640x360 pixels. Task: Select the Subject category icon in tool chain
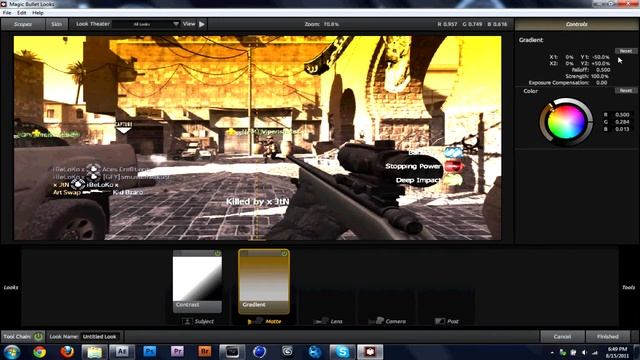[x=187, y=322]
